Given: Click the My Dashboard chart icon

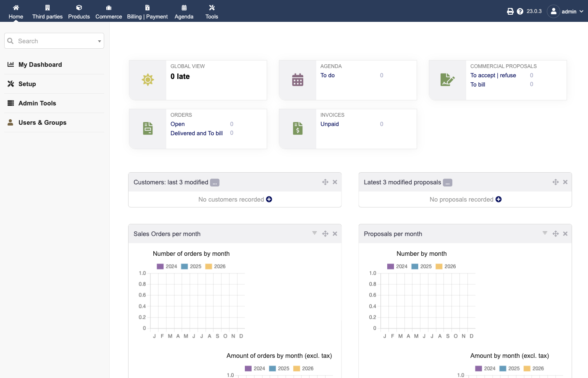Looking at the screenshot, I should click(x=11, y=64).
